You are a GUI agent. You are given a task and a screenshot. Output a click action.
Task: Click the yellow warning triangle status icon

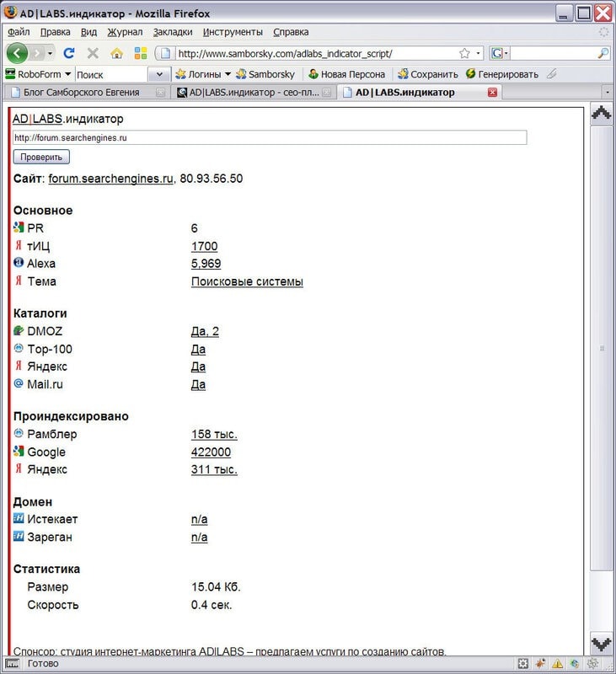(x=557, y=664)
